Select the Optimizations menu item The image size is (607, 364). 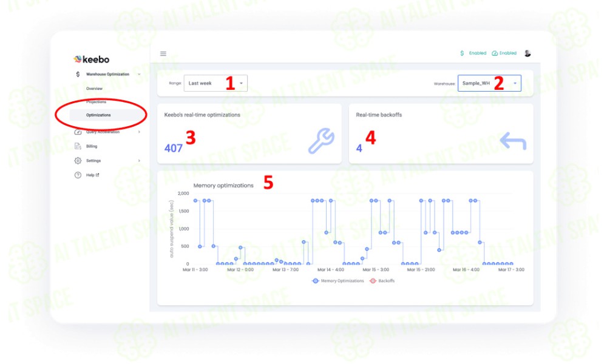tap(98, 115)
